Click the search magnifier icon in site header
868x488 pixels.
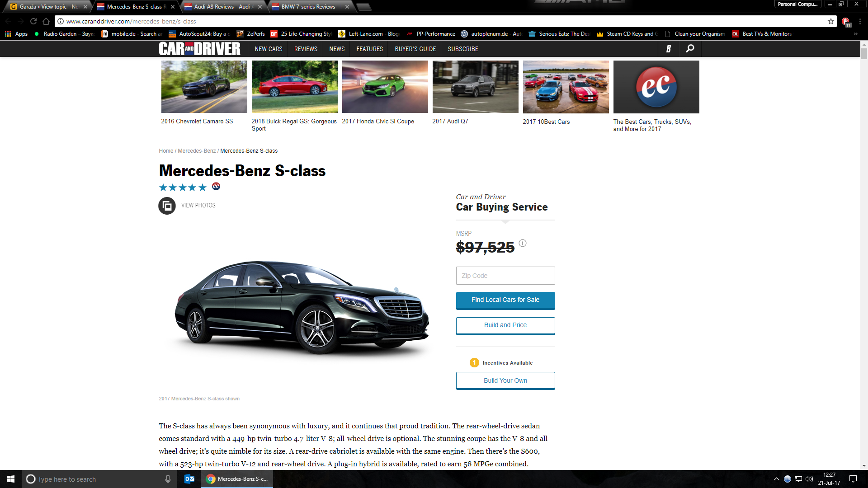tap(690, 48)
